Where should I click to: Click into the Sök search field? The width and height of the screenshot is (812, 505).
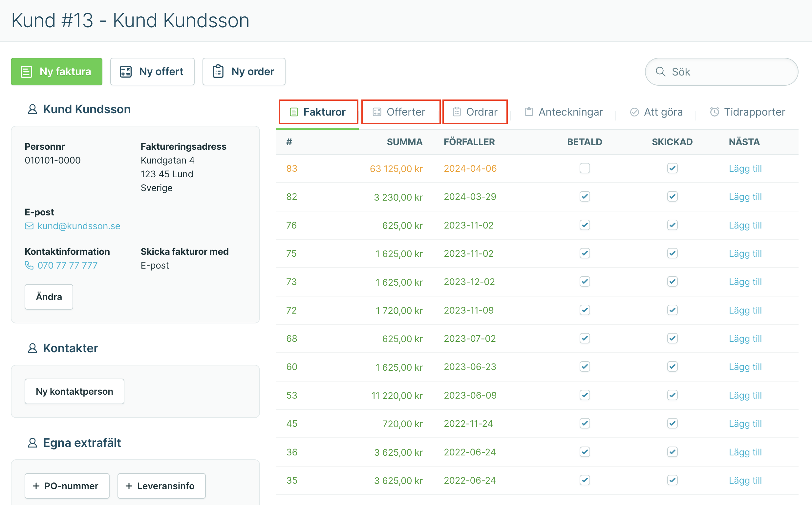721,72
